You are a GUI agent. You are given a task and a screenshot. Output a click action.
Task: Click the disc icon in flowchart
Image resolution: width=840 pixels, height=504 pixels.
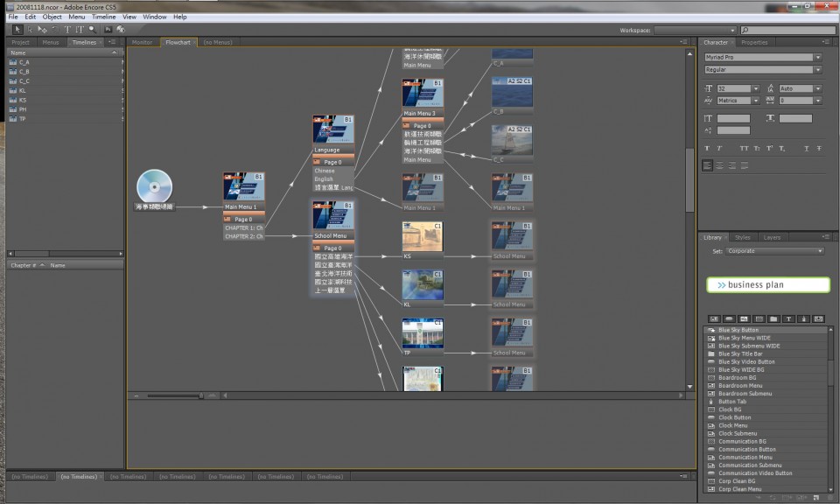[154, 185]
